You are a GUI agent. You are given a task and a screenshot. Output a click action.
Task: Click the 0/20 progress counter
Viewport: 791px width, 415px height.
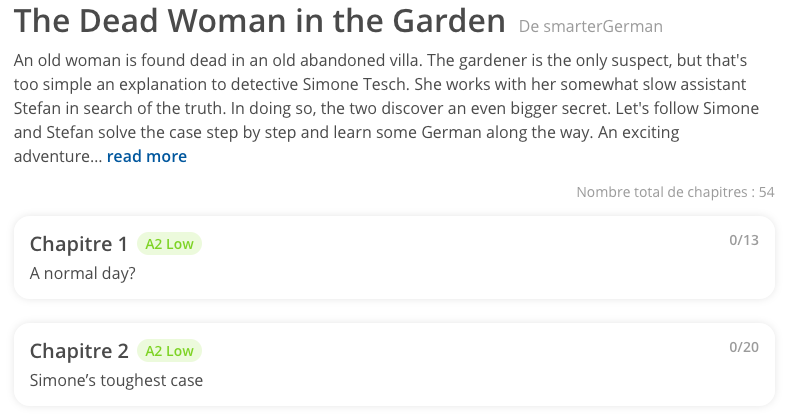point(744,347)
